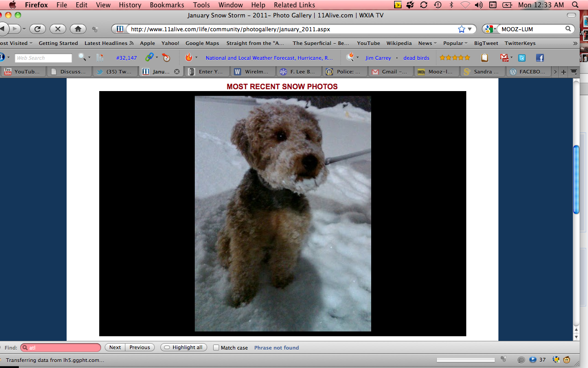The image size is (588, 368).
Task: Open the dead birds trending link
Action: point(416,58)
